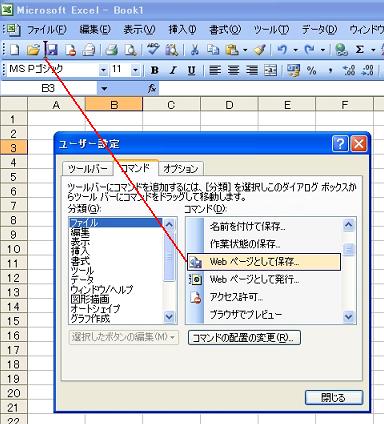Open the 挿入 menu
Screen dimensions: 384x424
coord(182,30)
